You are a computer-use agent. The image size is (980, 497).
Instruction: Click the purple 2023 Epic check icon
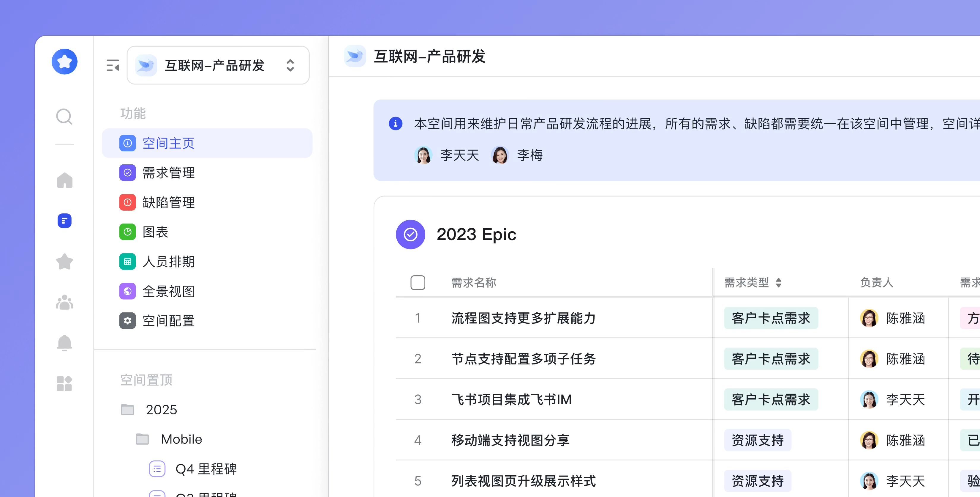(x=410, y=234)
